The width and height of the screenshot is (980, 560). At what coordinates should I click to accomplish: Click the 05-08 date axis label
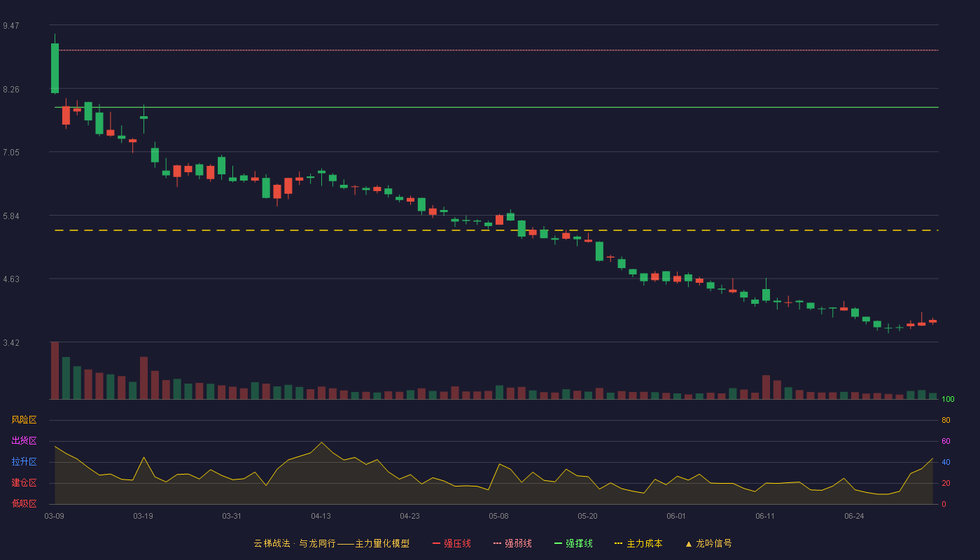(498, 516)
